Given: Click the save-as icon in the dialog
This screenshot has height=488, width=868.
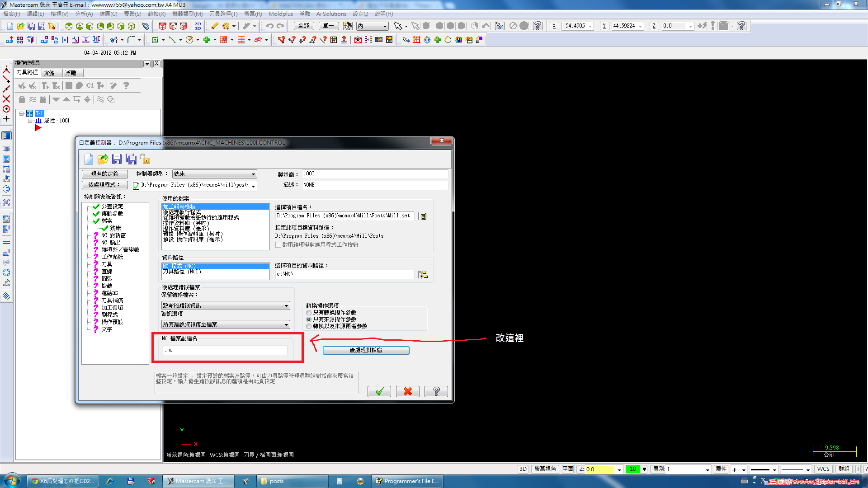Looking at the screenshot, I should 131,159.
